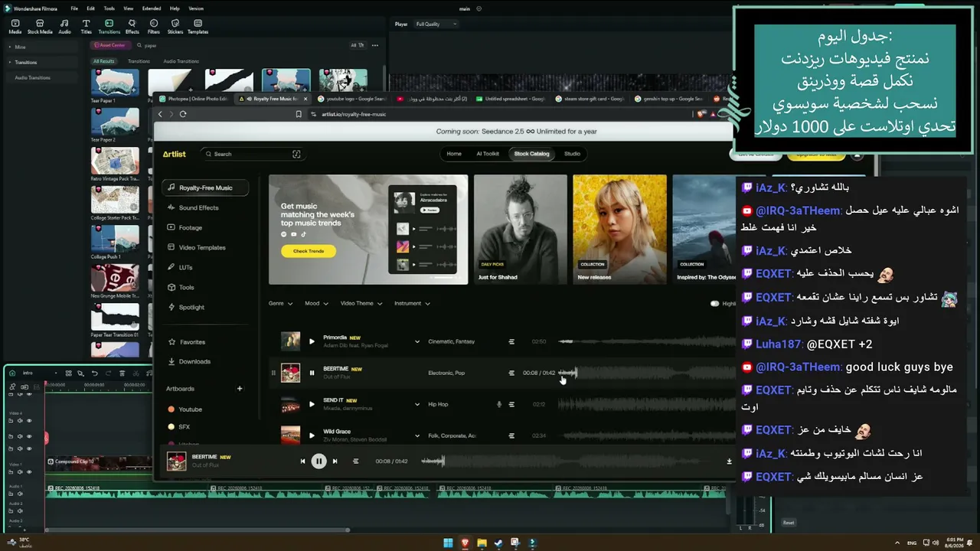Expand the SEND IT track versions chevron
Screen dimensions: 980x551
point(417,404)
